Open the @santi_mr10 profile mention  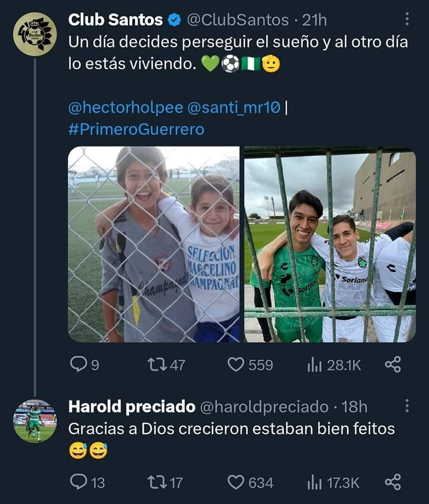(x=233, y=108)
